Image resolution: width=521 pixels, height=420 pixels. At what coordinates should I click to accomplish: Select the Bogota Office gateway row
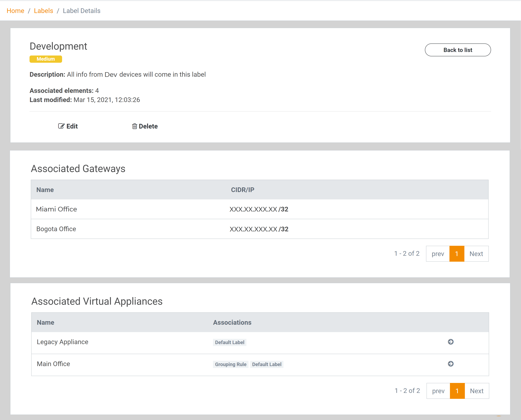click(56, 229)
